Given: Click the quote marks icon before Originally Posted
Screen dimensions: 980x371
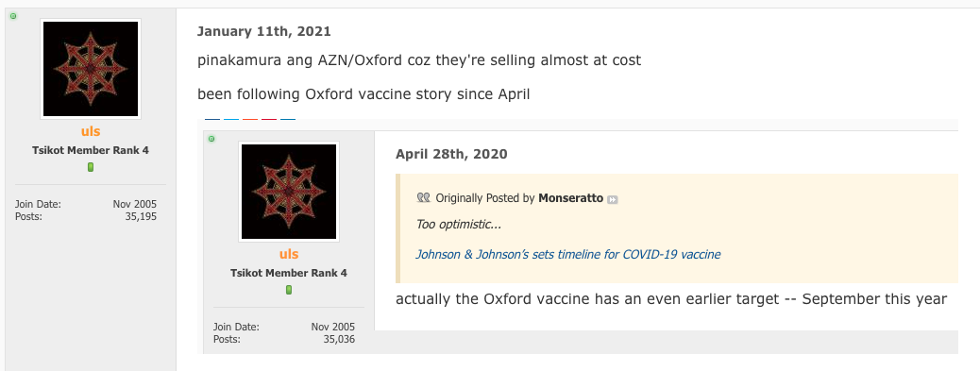Looking at the screenshot, I should click(x=423, y=198).
